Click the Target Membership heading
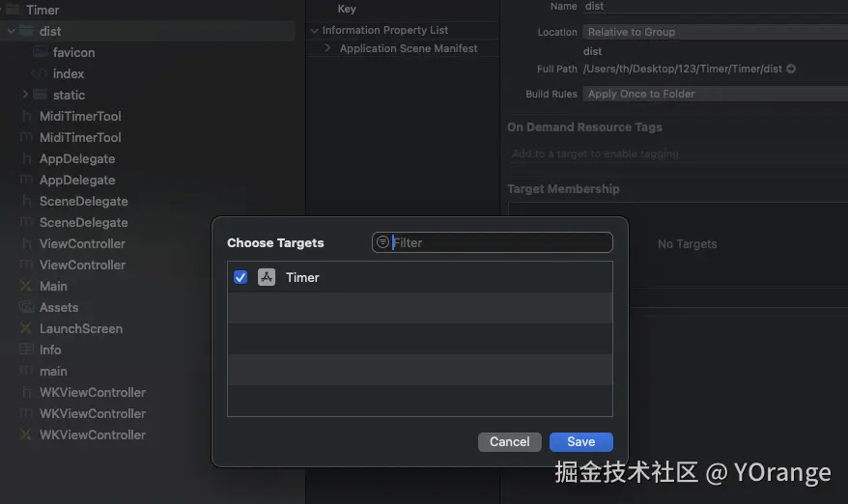The image size is (848, 504). point(563,188)
